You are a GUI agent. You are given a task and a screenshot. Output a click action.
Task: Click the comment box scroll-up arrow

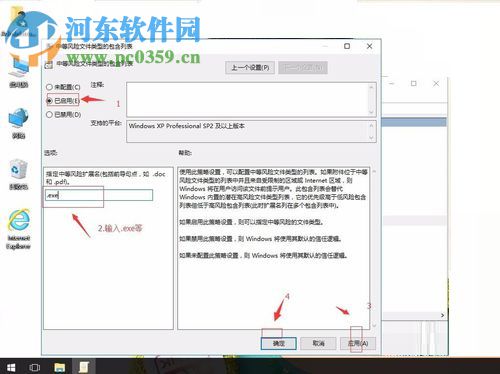tap(371, 87)
